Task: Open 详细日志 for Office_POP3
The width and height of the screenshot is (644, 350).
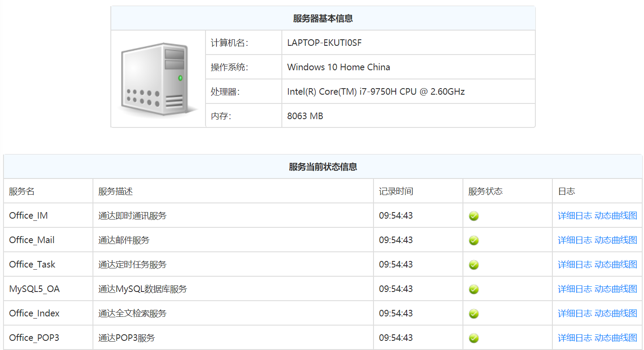Action: click(x=575, y=338)
